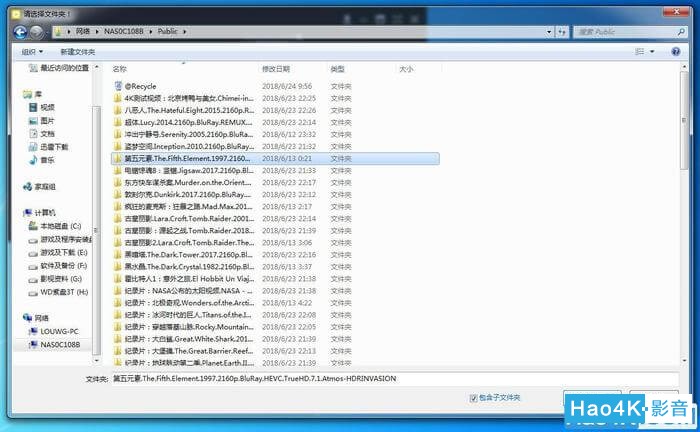Select 家庭组 in the sidebar

tap(45, 187)
